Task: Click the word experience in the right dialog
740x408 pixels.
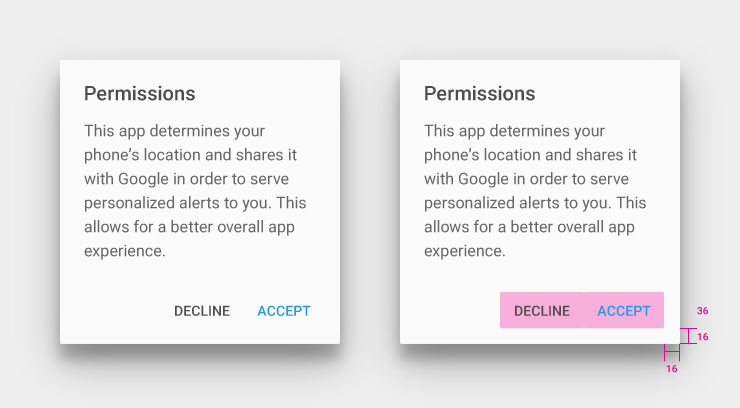Action: (x=463, y=251)
